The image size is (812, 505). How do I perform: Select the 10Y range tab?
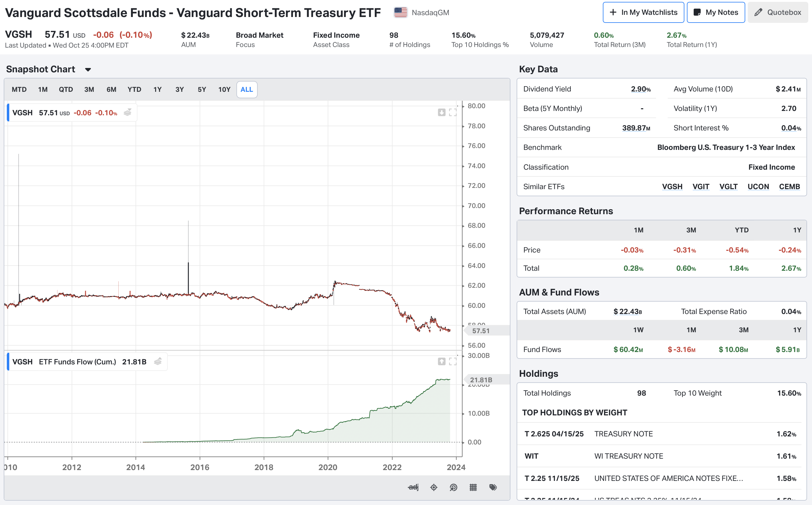(x=224, y=90)
